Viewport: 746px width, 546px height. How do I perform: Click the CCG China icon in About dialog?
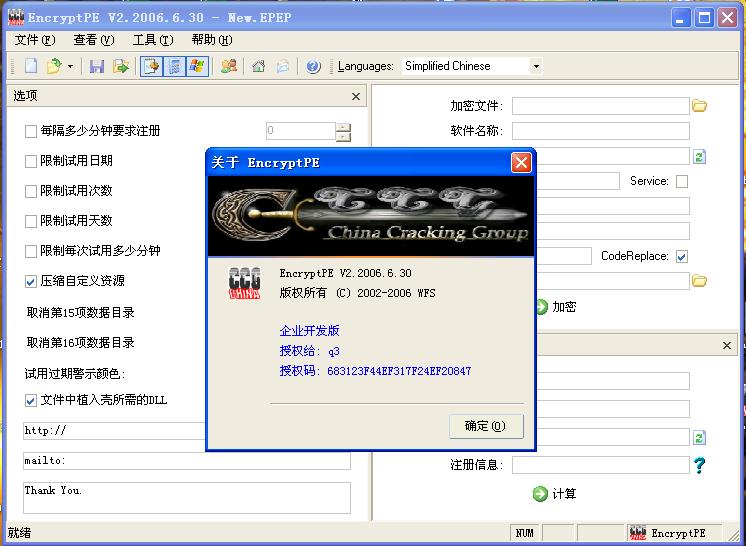pos(245,283)
